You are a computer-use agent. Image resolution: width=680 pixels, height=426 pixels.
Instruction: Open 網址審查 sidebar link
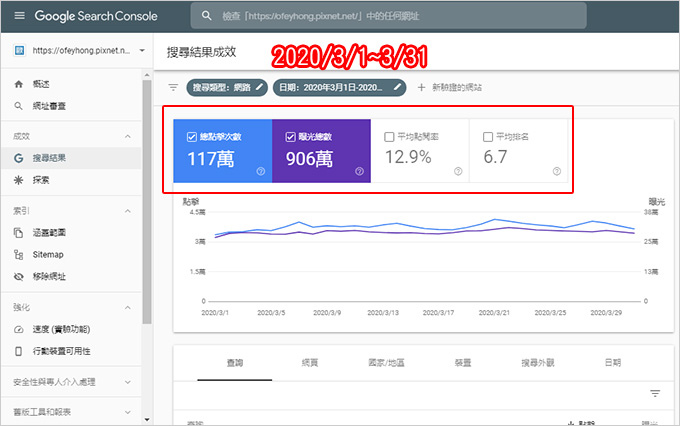point(49,106)
